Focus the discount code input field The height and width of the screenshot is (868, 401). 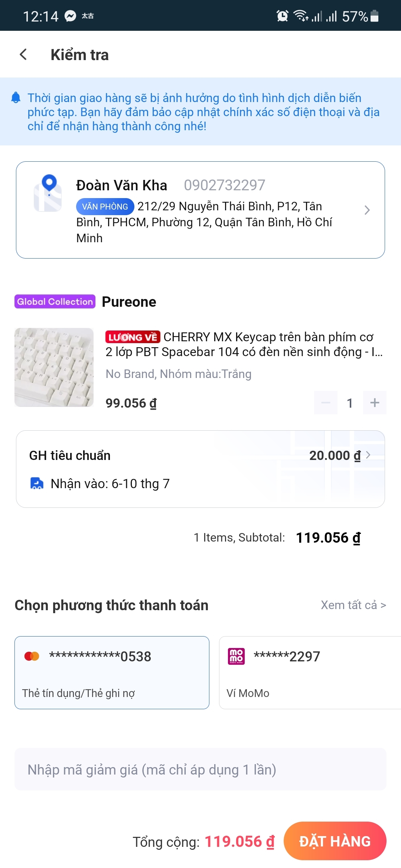click(x=200, y=769)
